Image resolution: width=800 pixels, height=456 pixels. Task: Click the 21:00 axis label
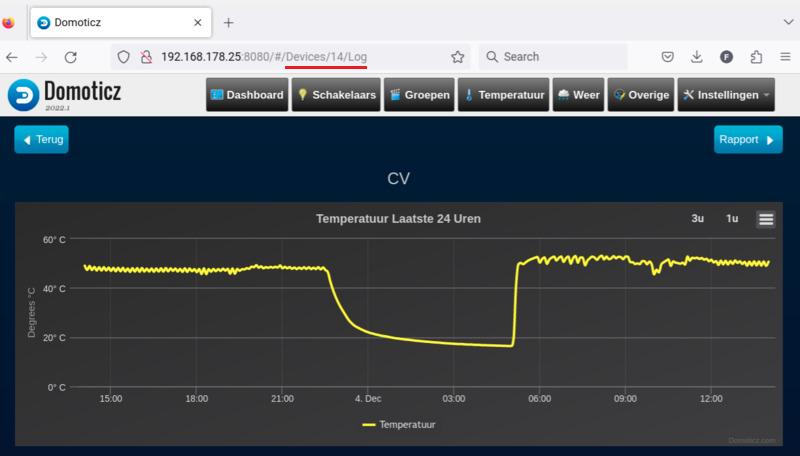(282, 398)
